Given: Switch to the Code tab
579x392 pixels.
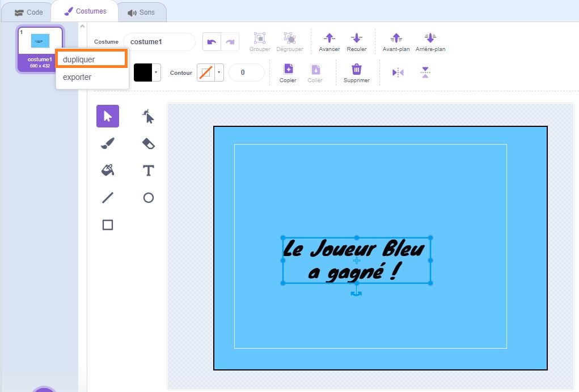Looking at the screenshot, I should click(28, 12).
